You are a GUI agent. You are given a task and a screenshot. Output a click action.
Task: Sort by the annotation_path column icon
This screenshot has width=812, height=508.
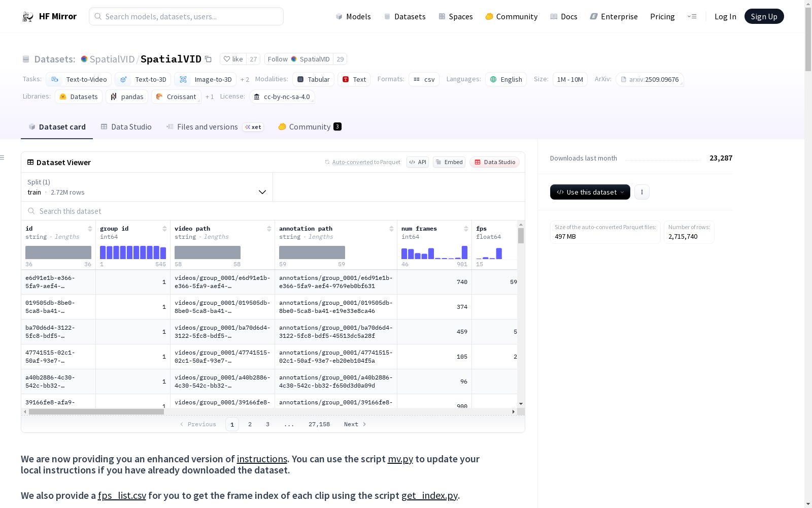click(391, 229)
